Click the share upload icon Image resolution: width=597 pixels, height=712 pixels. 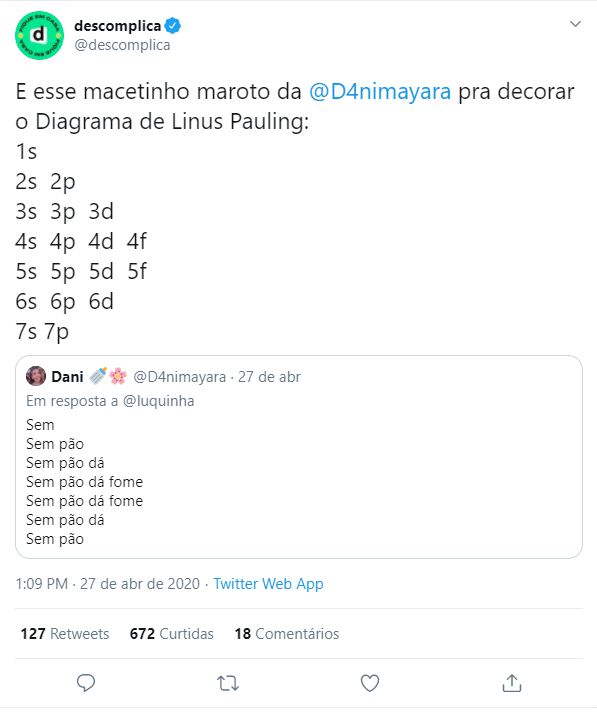512,682
